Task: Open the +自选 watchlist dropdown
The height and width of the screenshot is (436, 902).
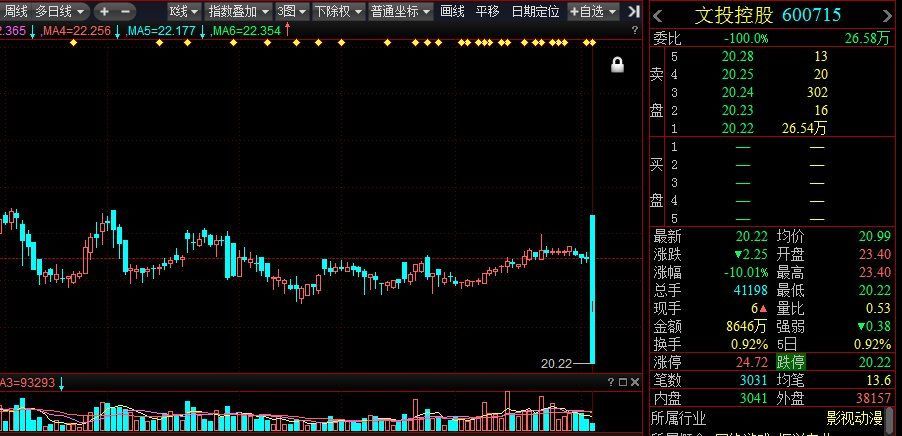Action: pos(593,11)
